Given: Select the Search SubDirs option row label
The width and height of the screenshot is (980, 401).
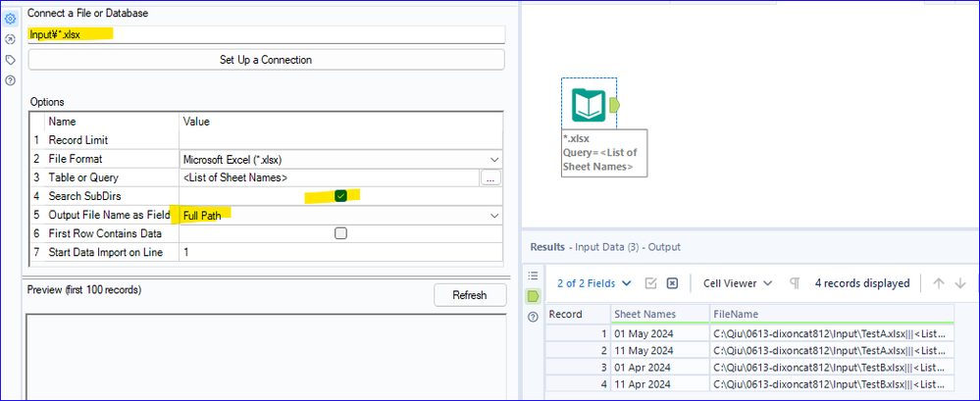Looking at the screenshot, I should click(87, 196).
